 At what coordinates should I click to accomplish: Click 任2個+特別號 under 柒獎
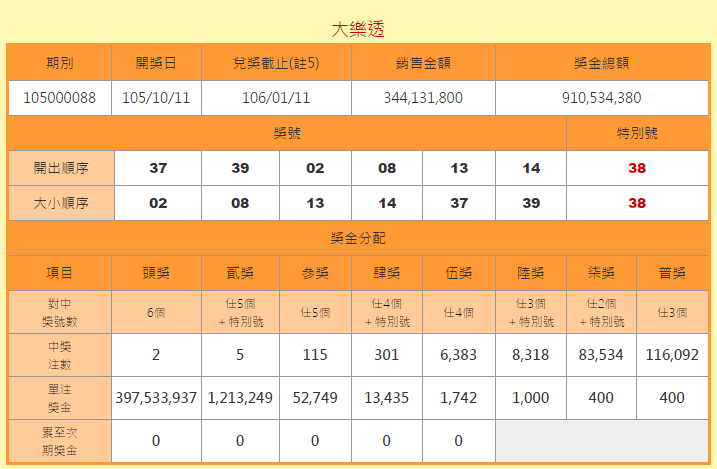[601, 313]
